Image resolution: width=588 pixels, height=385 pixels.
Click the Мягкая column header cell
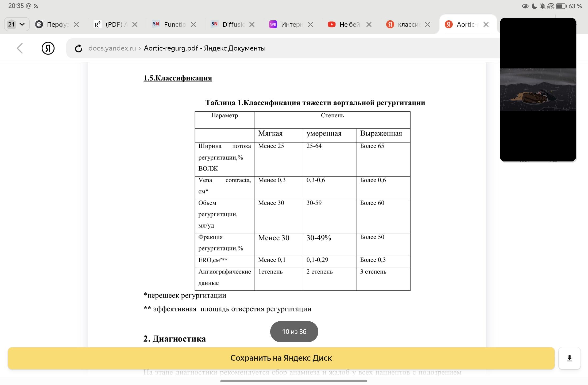(x=279, y=135)
